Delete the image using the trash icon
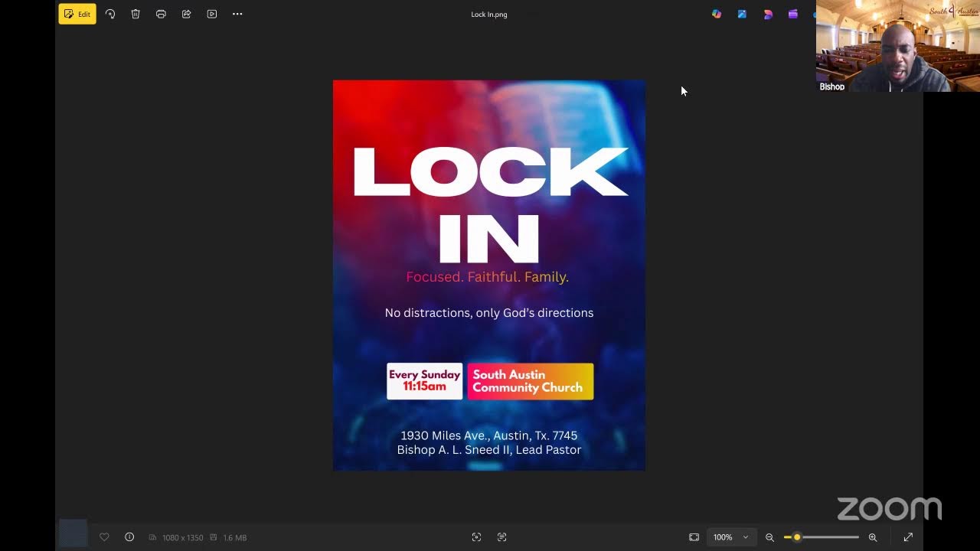This screenshot has width=980, height=551. click(x=136, y=14)
